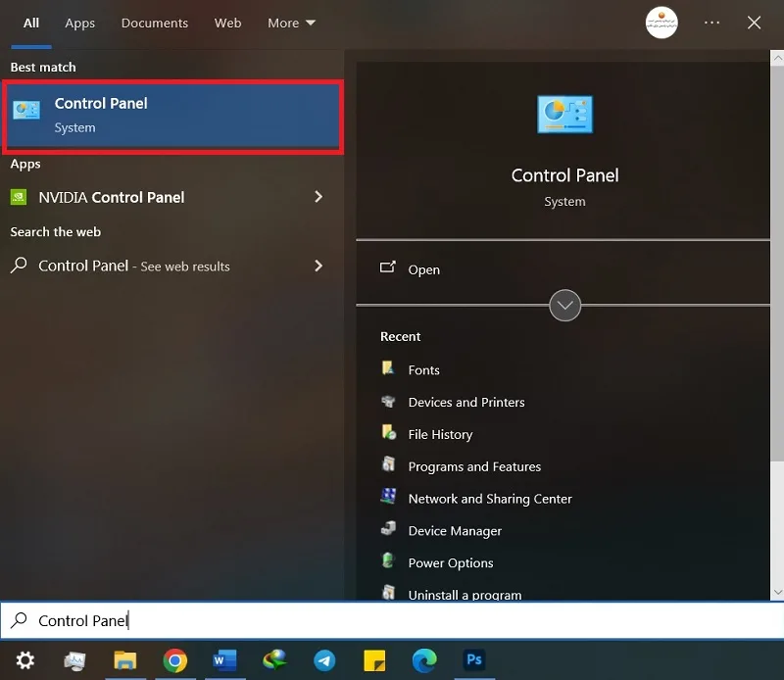Open Telegram from the taskbar

coord(324,660)
